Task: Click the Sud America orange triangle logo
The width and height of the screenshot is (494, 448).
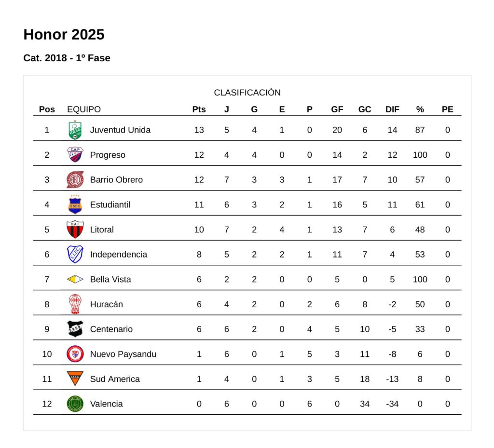Action: pos(75,379)
